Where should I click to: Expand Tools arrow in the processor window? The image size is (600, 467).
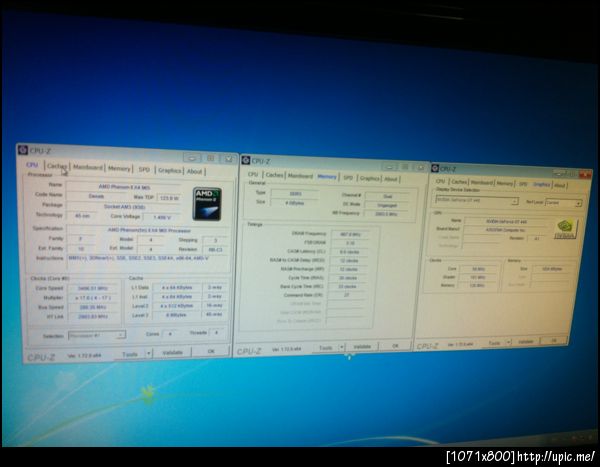(149, 353)
